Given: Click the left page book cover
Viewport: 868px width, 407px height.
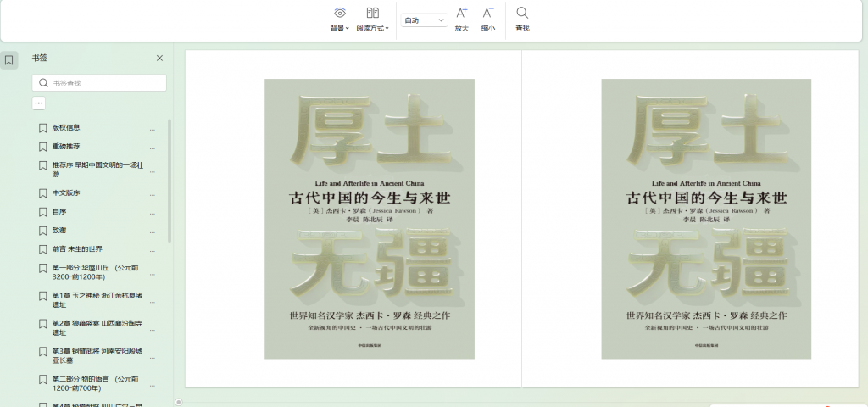Looking at the screenshot, I should point(370,219).
